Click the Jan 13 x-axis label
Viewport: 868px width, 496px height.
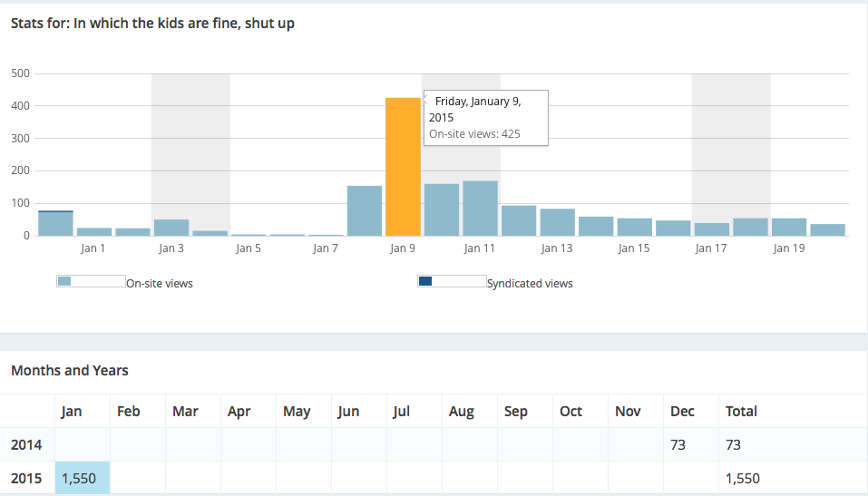coord(557,248)
